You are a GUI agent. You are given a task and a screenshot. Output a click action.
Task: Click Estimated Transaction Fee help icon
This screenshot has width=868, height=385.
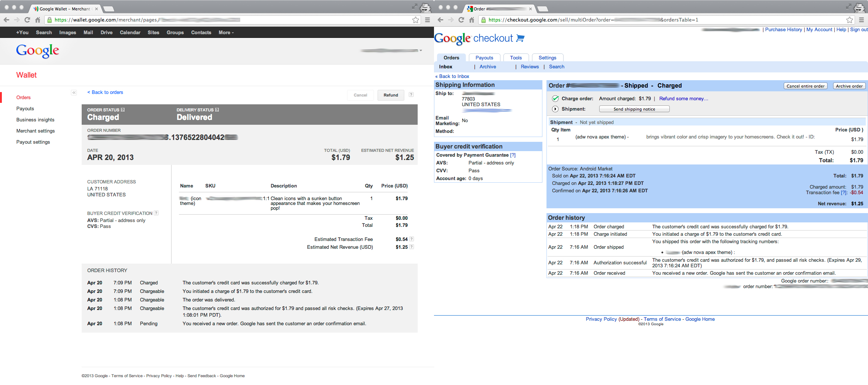click(411, 239)
